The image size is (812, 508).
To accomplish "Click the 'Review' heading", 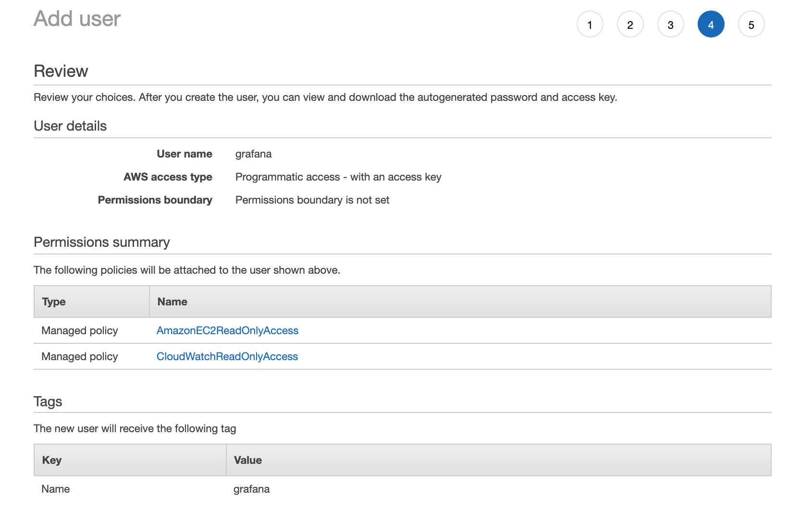I will 61,71.
